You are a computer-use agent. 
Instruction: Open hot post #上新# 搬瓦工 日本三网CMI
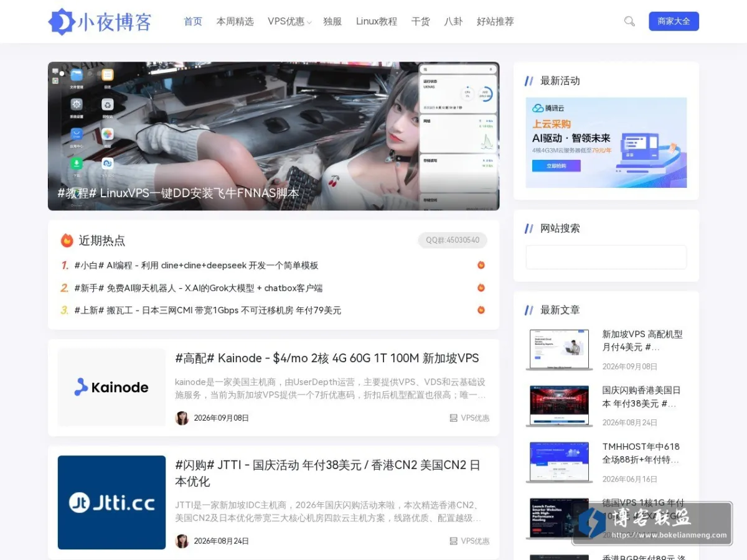tap(207, 310)
